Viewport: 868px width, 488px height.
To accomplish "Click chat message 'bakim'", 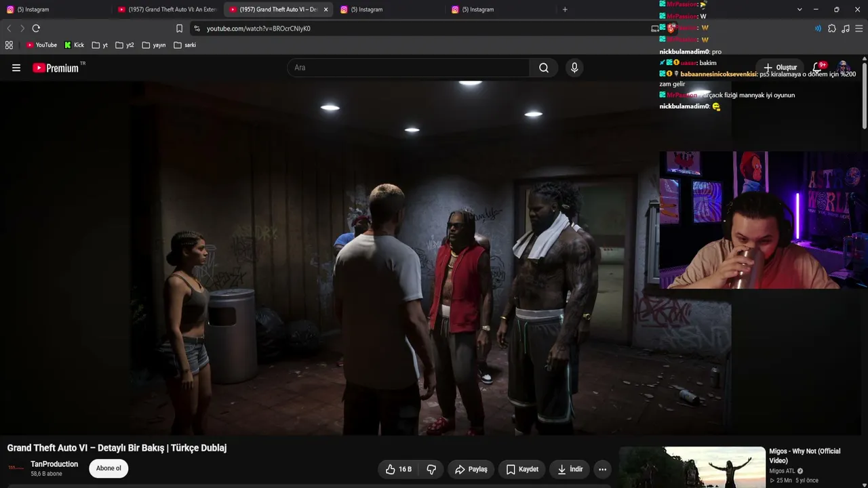I will click(x=707, y=63).
